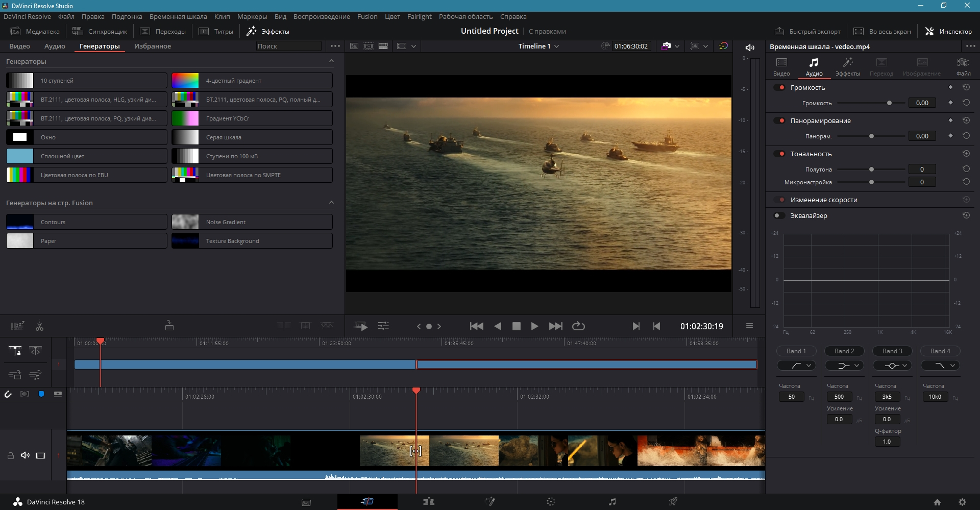The height and width of the screenshot is (510, 980).
Task: Open Видео tab in the inspector
Action: pyautogui.click(x=781, y=66)
